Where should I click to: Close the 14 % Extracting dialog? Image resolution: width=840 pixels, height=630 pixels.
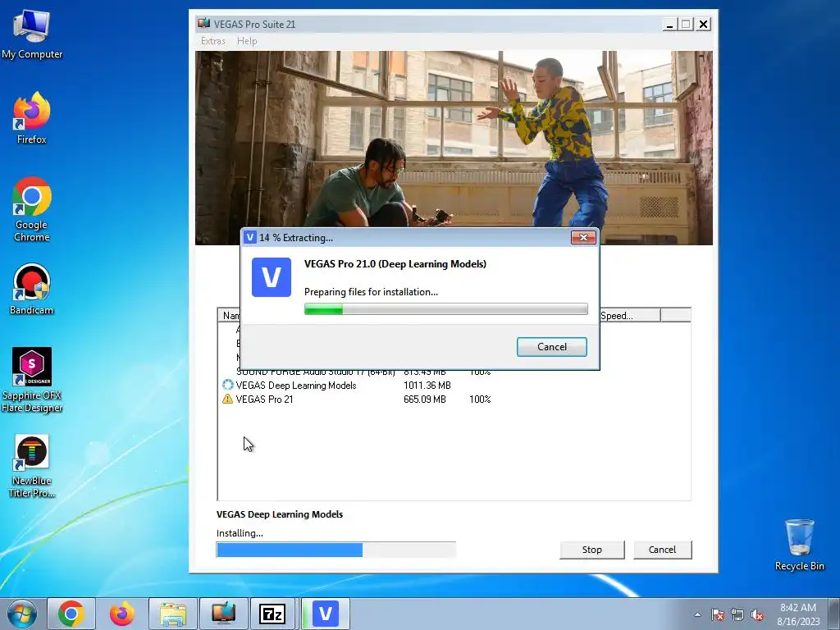click(583, 237)
